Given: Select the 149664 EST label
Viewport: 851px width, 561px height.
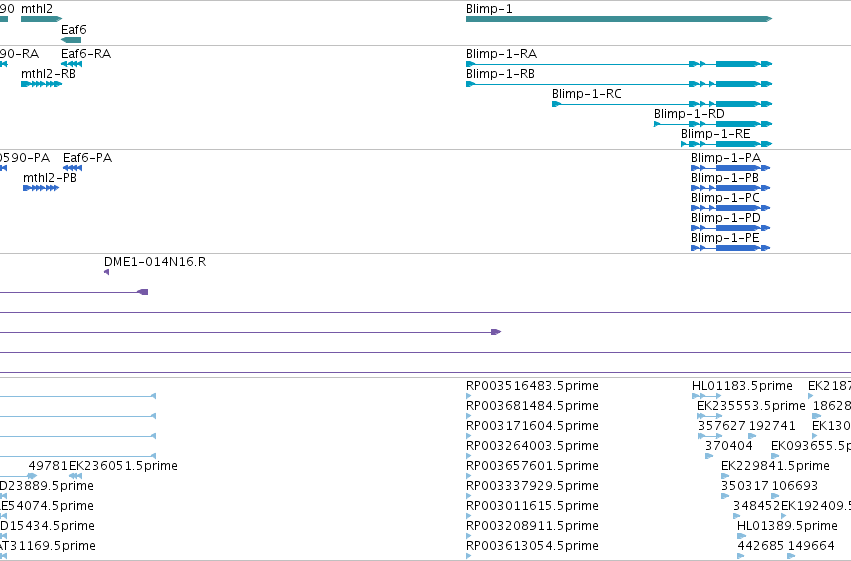Looking at the screenshot, I should (x=811, y=546).
